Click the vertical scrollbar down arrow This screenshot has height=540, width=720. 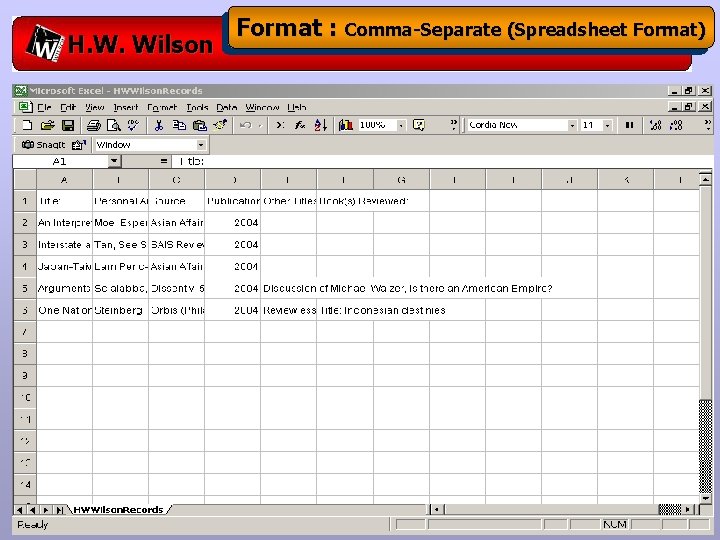point(705,498)
